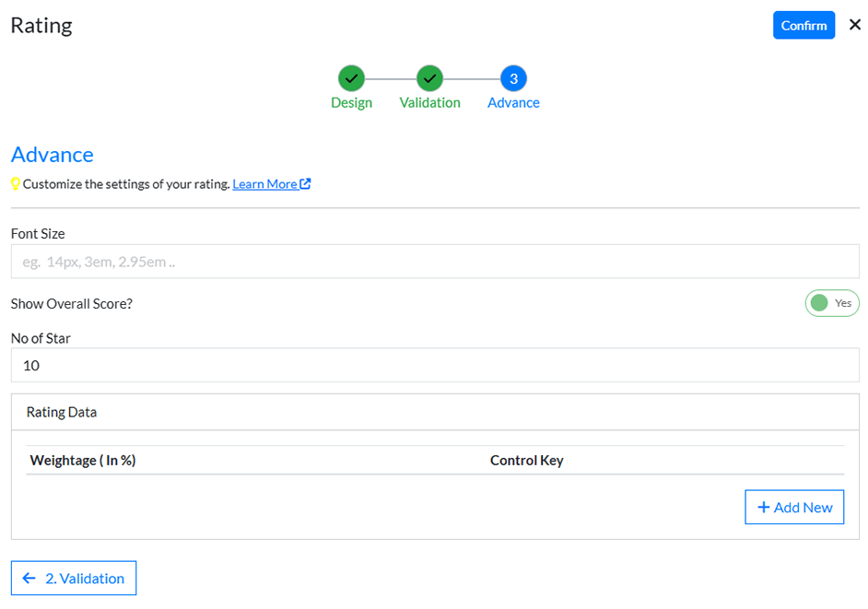
Task: Toggle the Show Overall Score switch
Action: pos(831,303)
